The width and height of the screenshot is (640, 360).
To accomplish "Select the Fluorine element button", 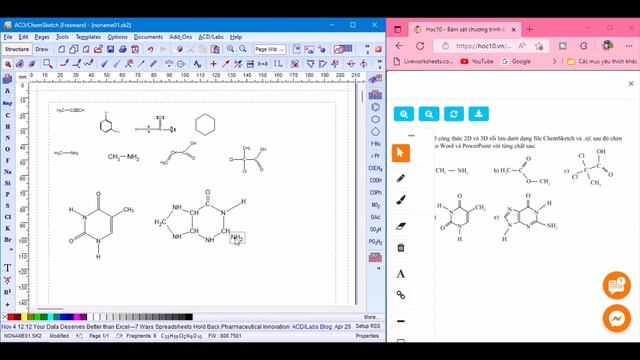I will click(7, 161).
